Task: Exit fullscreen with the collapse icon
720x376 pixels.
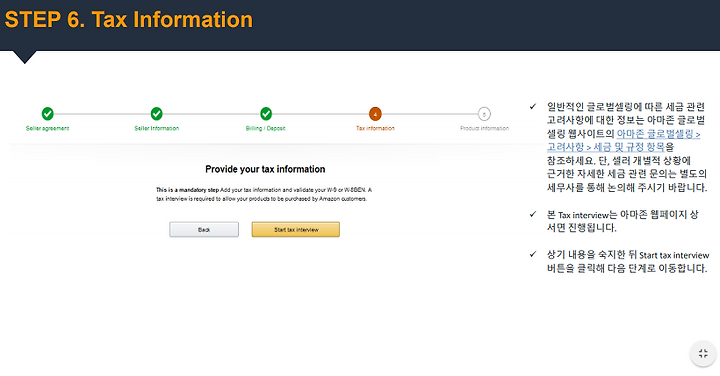Action: (x=703, y=354)
